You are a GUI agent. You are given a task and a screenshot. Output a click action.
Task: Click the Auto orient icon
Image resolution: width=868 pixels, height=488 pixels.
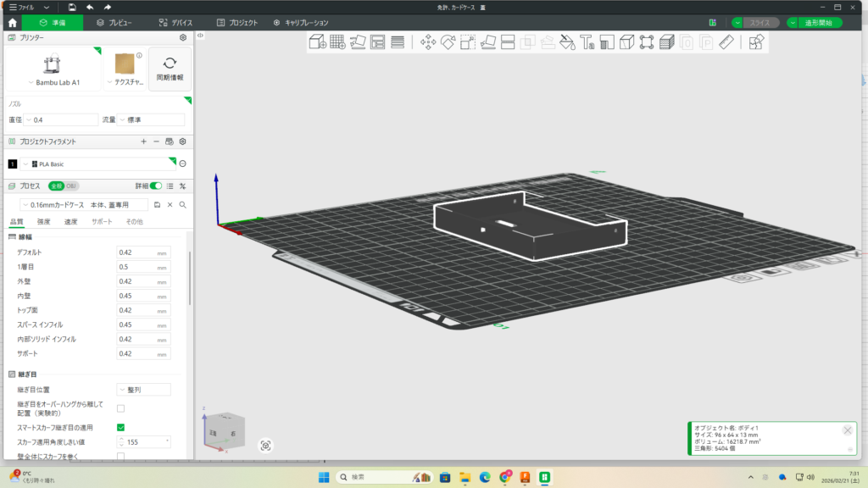point(358,42)
